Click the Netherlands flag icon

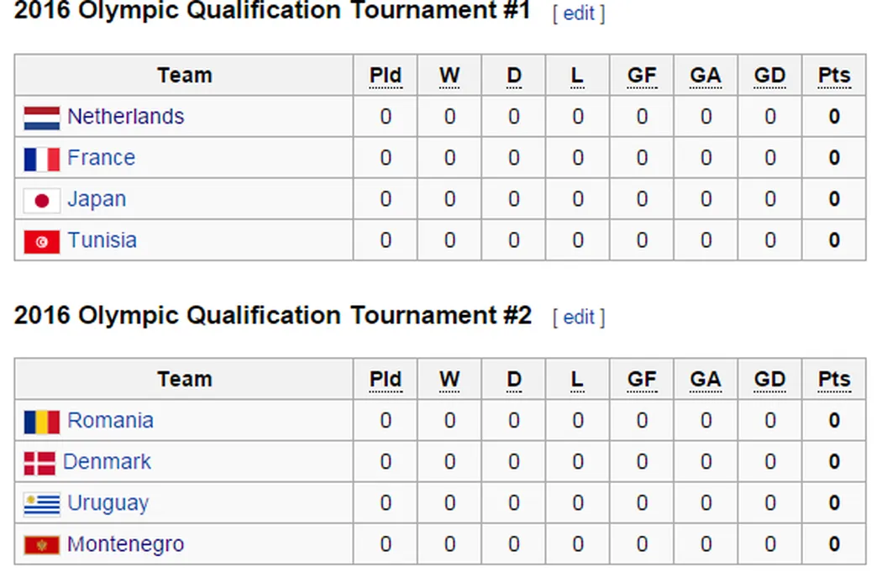tap(41, 118)
